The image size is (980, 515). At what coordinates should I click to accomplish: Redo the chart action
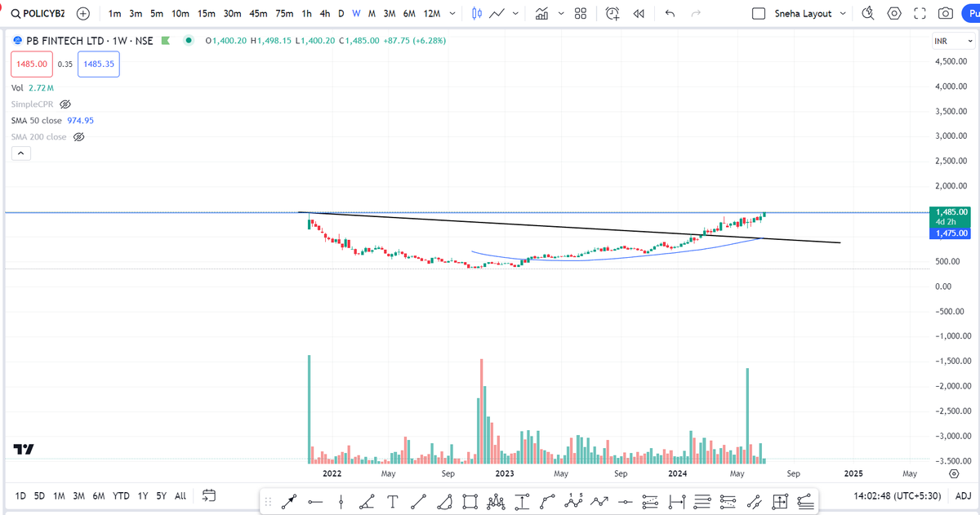coord(696,14)
